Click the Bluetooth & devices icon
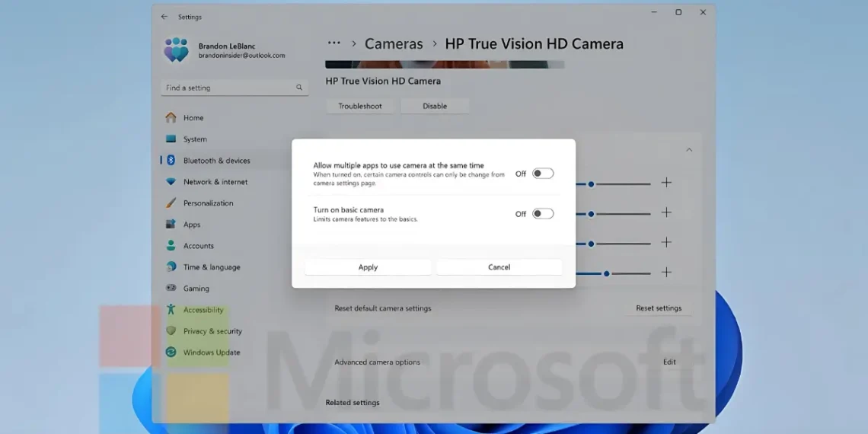Screen dimensions: 868x434 171,161
